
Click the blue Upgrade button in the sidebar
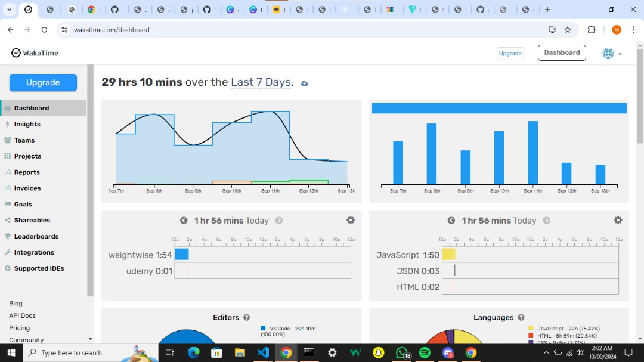point(43,82)
